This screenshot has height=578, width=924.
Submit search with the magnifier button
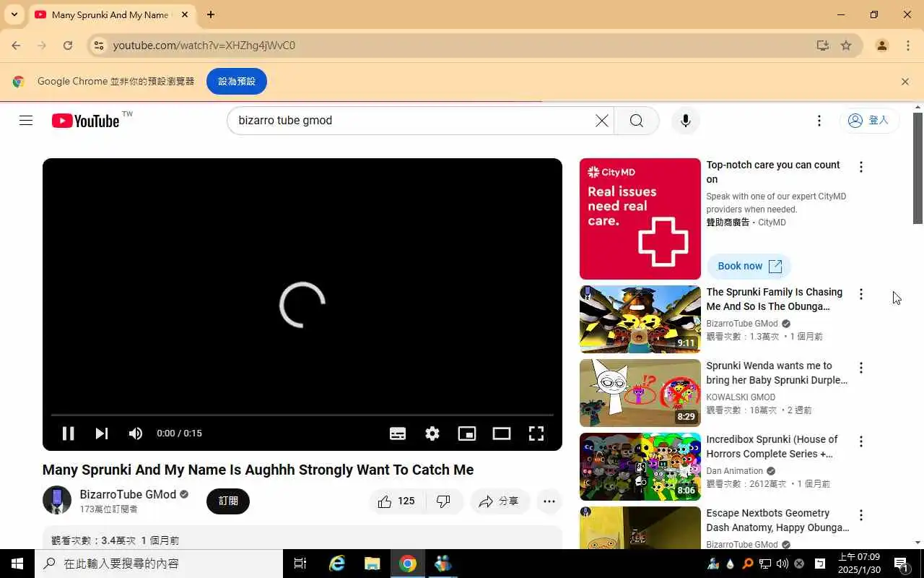click(x=636, y=121)
